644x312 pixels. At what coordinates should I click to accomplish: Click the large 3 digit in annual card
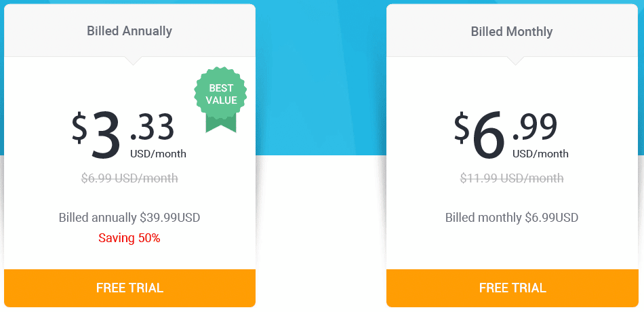point(106,135)
